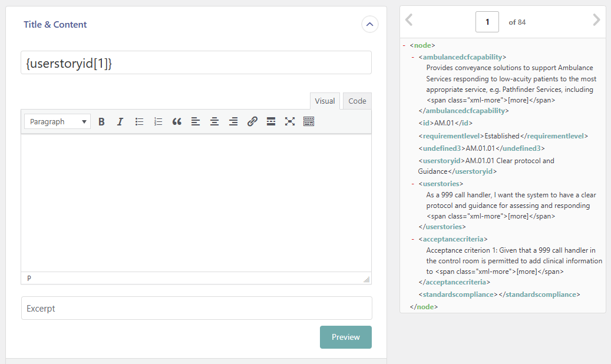Collapse the acceptancecriteria XML node
This screenshot has height=364, width=611.
412,239
